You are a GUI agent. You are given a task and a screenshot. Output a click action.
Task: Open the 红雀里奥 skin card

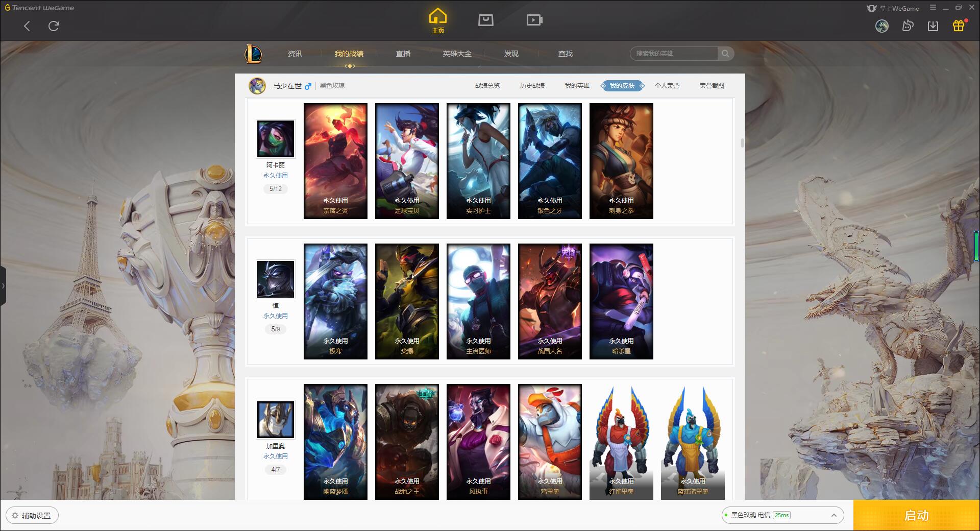[621, 442]
